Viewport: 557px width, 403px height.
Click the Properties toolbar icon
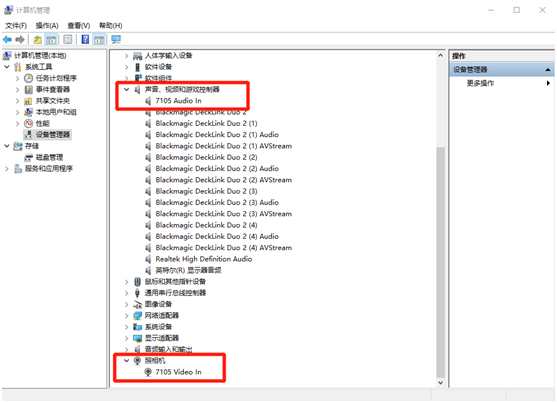(x=67, y=39)
